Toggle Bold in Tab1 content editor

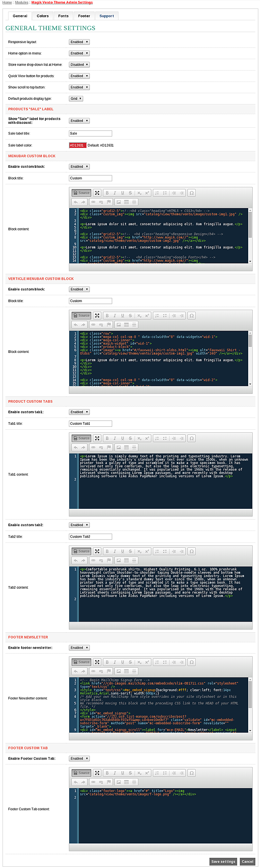pyautogui.click(x=107, y=438)
